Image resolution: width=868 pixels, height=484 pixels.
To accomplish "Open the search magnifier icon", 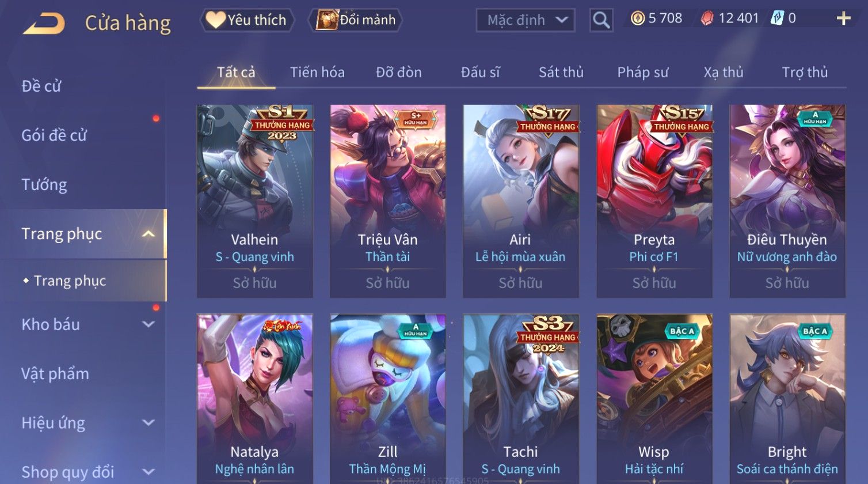I will 601,20.
